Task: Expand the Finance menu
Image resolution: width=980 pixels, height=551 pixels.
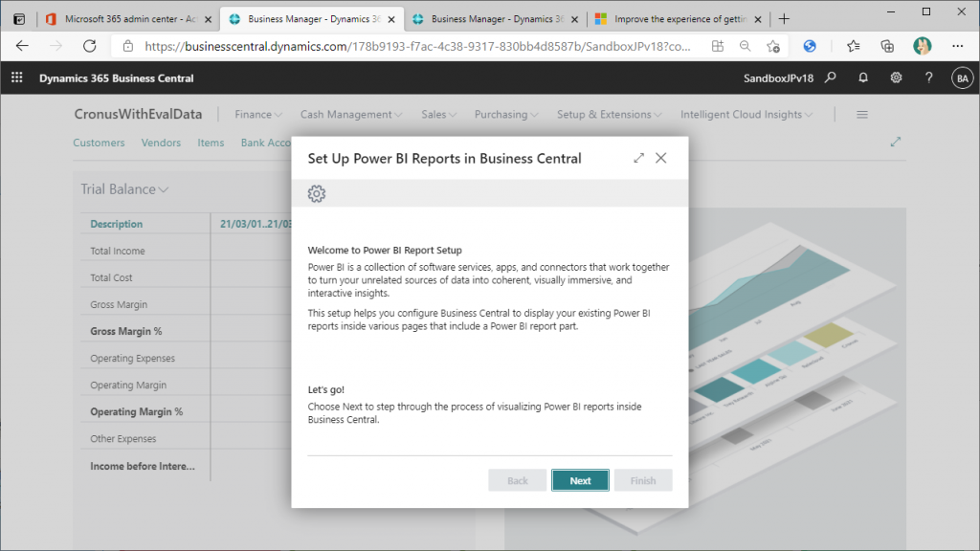Action: click(x=258, y=115)
